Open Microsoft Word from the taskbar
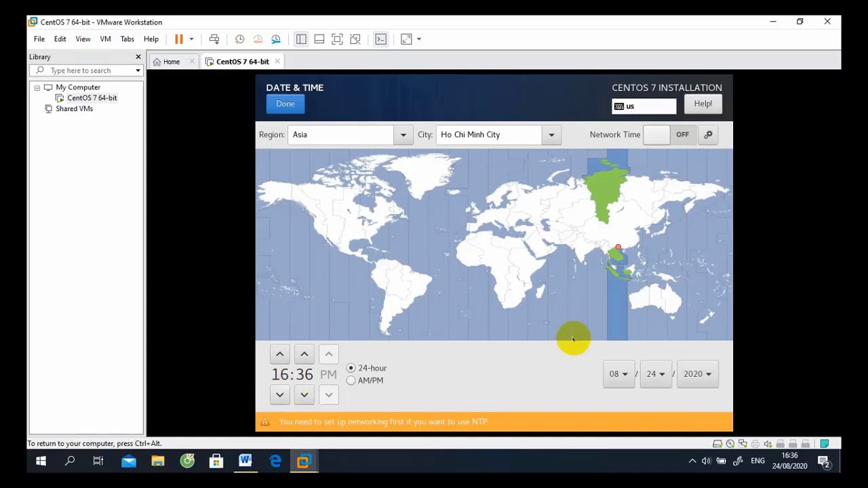 coord(245,462)
